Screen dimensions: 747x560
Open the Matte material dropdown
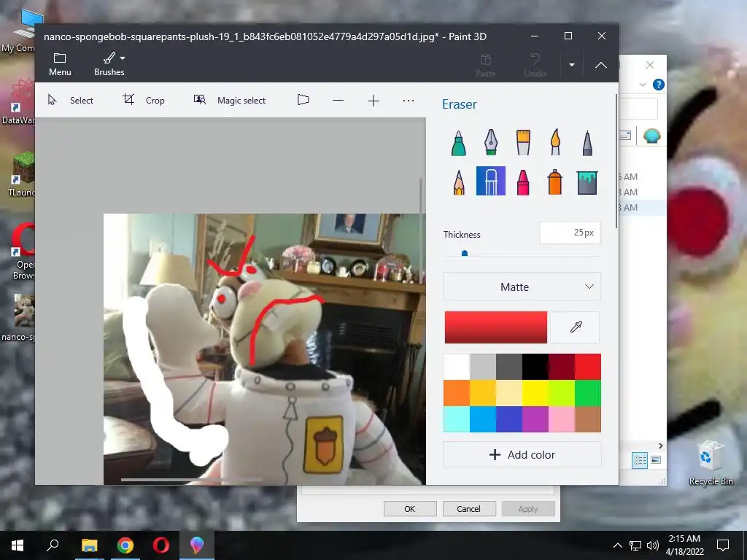pos(522,287)
